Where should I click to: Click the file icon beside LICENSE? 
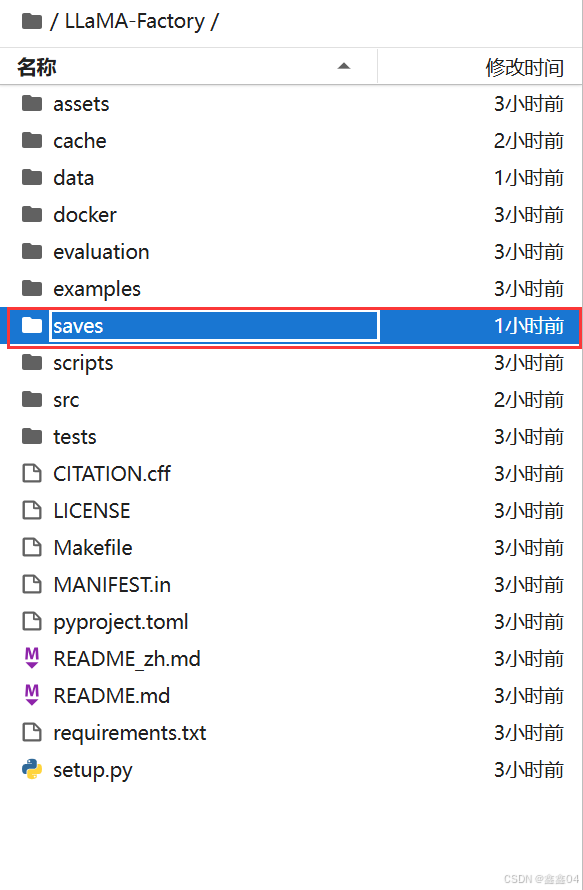(x=32, y=510)
